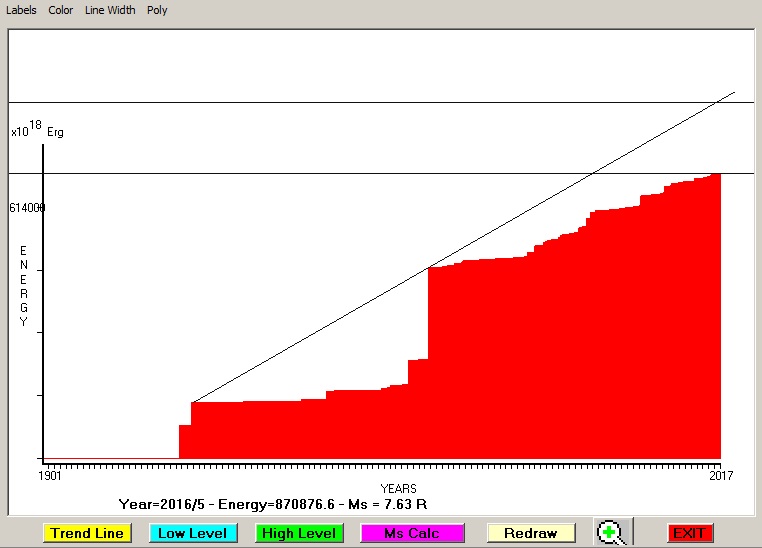Open the Labels menu
Screen dimensions: 762x548
(x=21, y=10)
